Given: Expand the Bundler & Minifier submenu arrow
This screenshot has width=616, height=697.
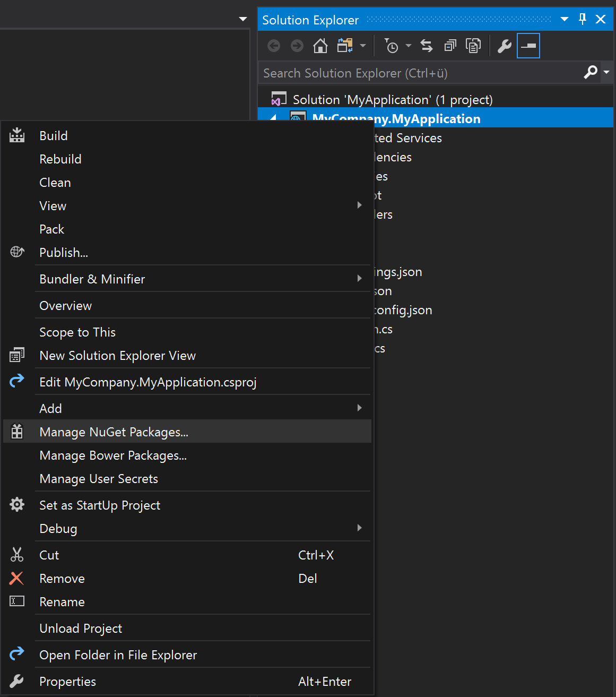Looking at the screenshot, I should [360, 279].
